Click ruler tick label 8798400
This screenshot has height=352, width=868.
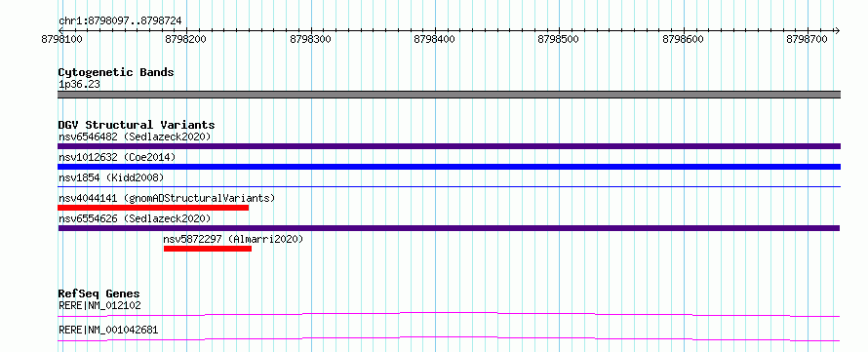coord(435,39)
